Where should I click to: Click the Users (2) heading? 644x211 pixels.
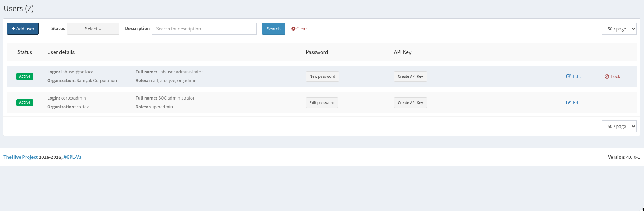coord(19,8)
